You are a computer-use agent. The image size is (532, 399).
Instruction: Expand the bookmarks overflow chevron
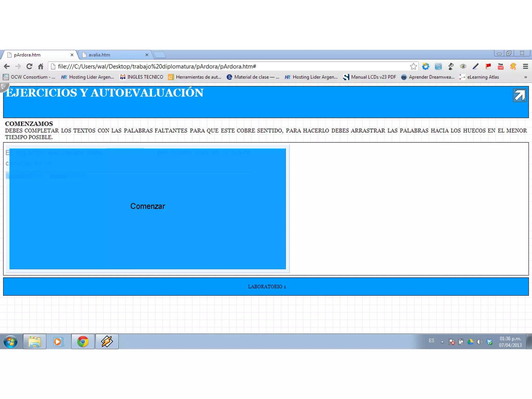[526, 77]
